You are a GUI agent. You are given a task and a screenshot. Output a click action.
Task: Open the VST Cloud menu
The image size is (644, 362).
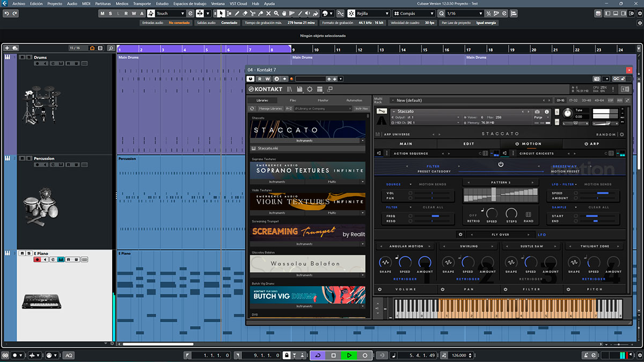(x=238, y=3)
